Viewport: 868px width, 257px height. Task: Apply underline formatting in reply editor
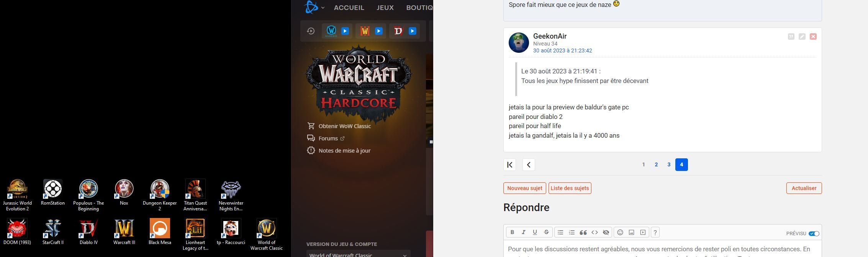click(x=535, y=232)
